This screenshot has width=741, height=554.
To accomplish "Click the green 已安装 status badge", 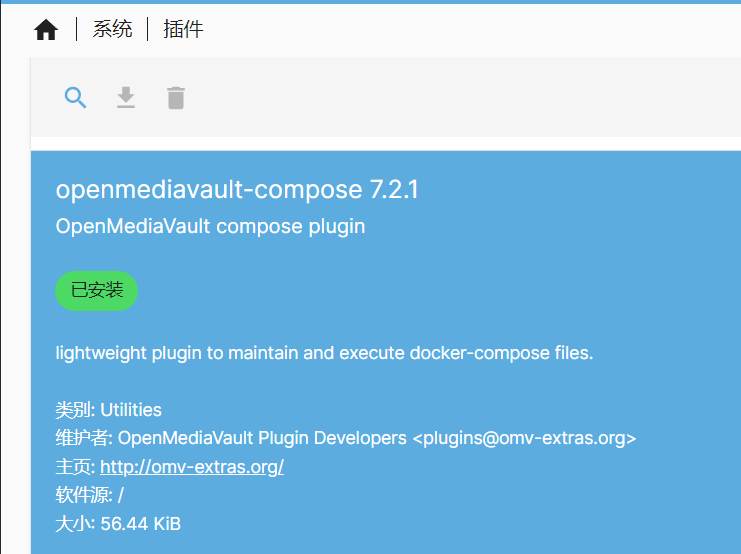I will click(x=96, y=291).
